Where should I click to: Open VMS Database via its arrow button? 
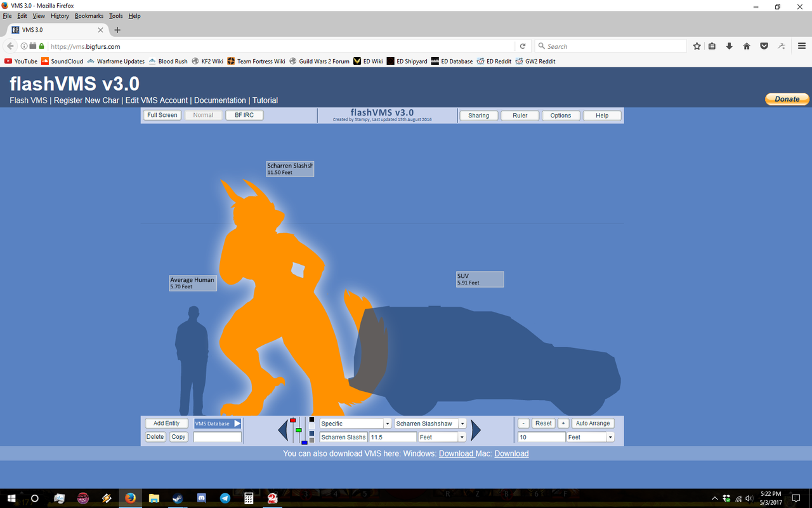pos(239,423)
